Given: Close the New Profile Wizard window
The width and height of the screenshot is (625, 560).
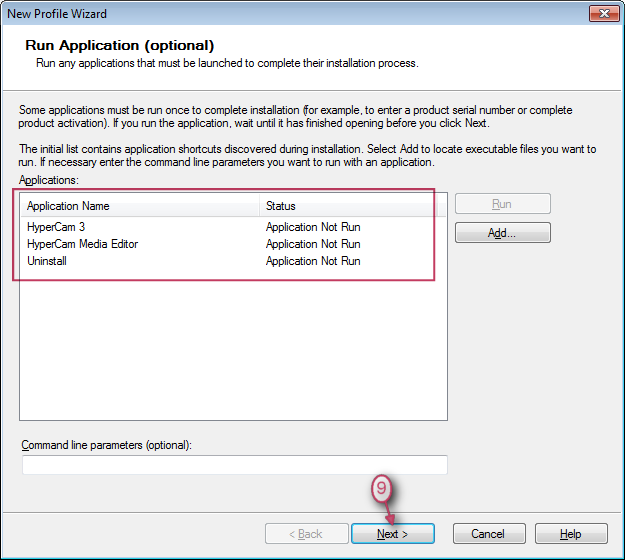Looking at the screenshot, I should pos(604,14).
